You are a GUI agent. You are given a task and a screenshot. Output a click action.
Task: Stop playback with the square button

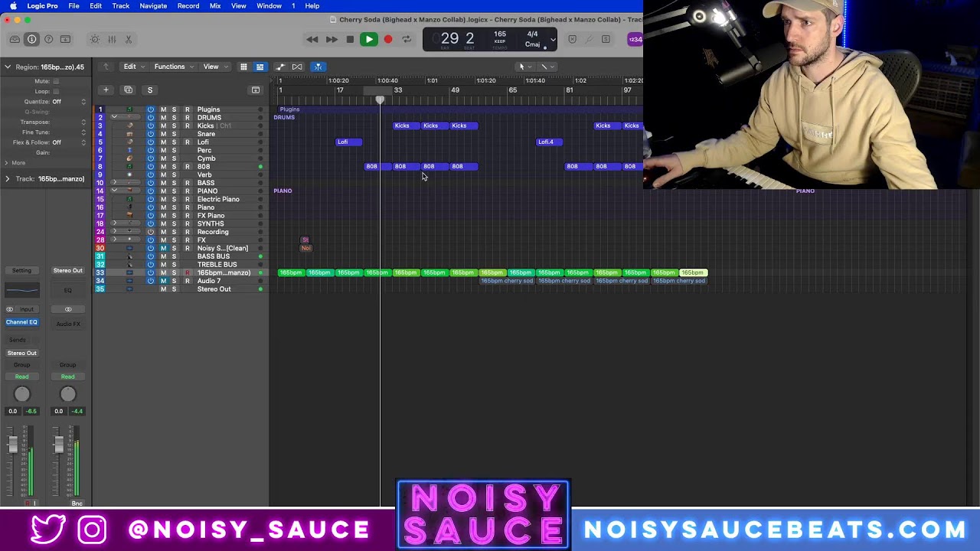[350, 39]
